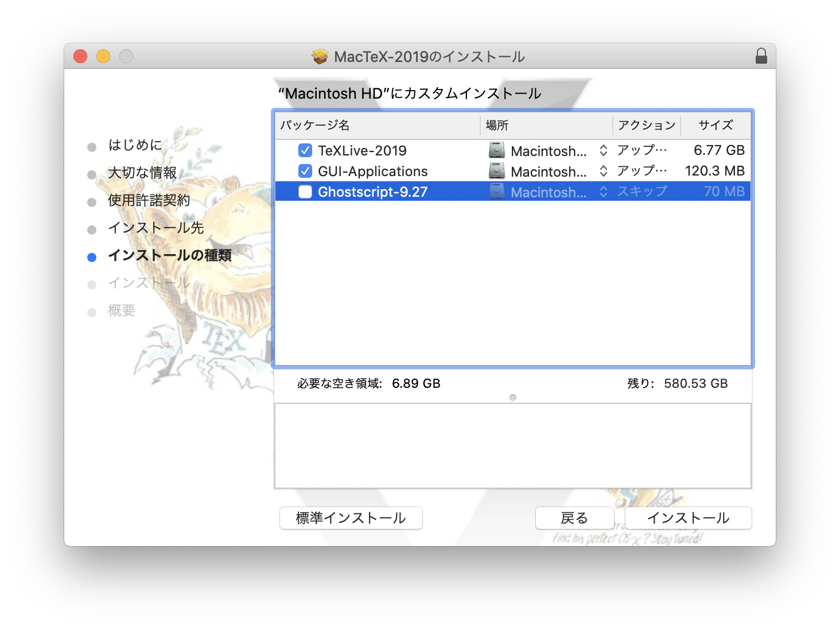The width and height of the screenshot is (840, 631).
Task: Select the GUI-Applications package name
Action: pos(373,171)
